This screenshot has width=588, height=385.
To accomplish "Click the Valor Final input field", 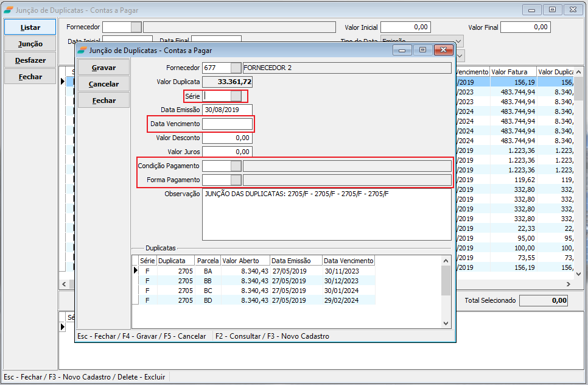I will 525,27.
